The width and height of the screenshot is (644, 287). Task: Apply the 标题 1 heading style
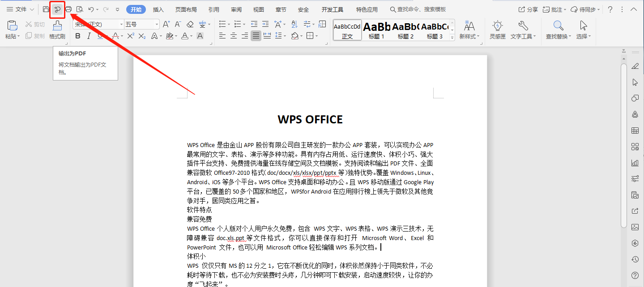[x=376, y=30]
